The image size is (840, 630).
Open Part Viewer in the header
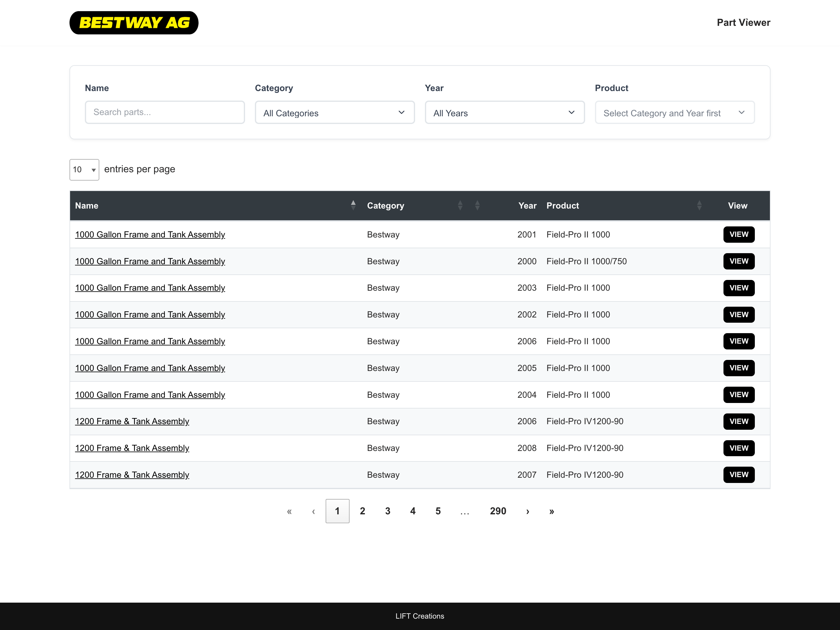tap(743, 23)
